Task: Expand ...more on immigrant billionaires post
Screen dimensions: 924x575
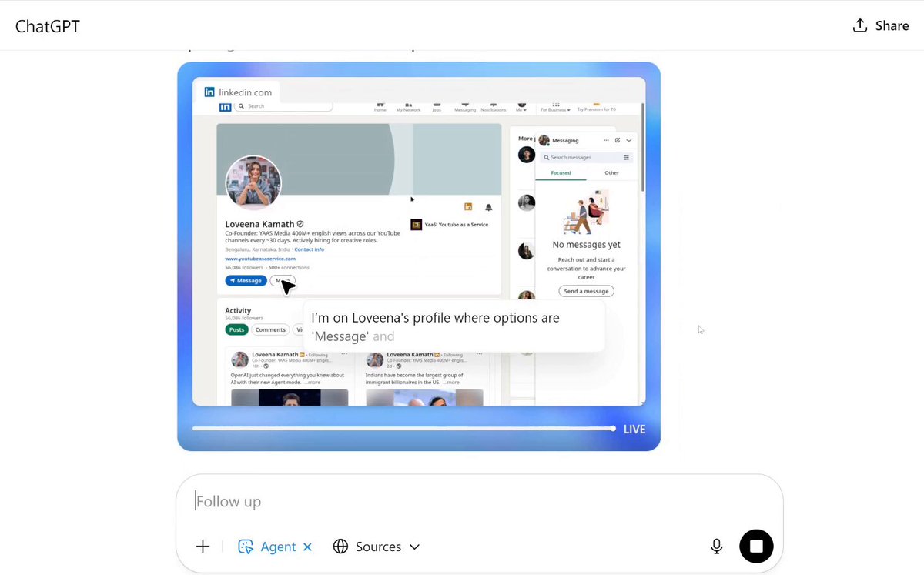Action: click(451, 382)
